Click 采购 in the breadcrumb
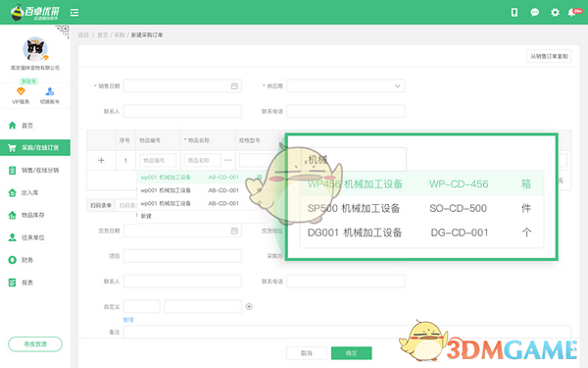The height and width of the screenshot is (368, 588). click(120, 35)
